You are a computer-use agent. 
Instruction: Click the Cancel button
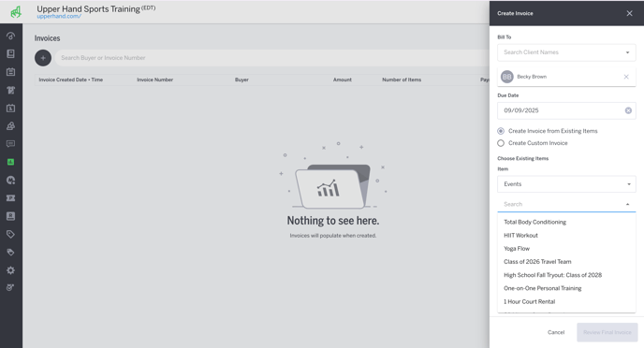pyautogui.click(x=556, y=332)
